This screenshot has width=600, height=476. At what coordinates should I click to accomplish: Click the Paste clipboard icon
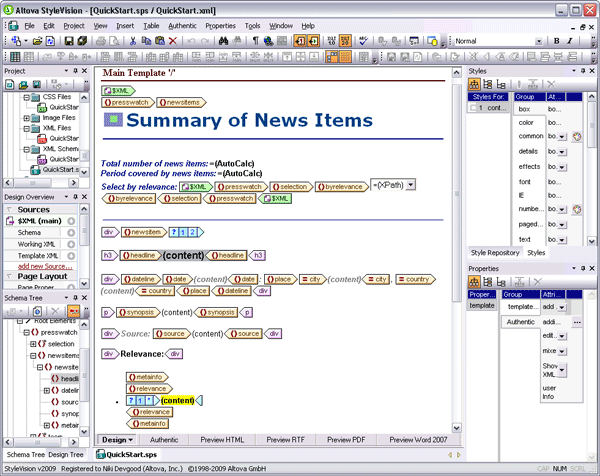(160, 41)
